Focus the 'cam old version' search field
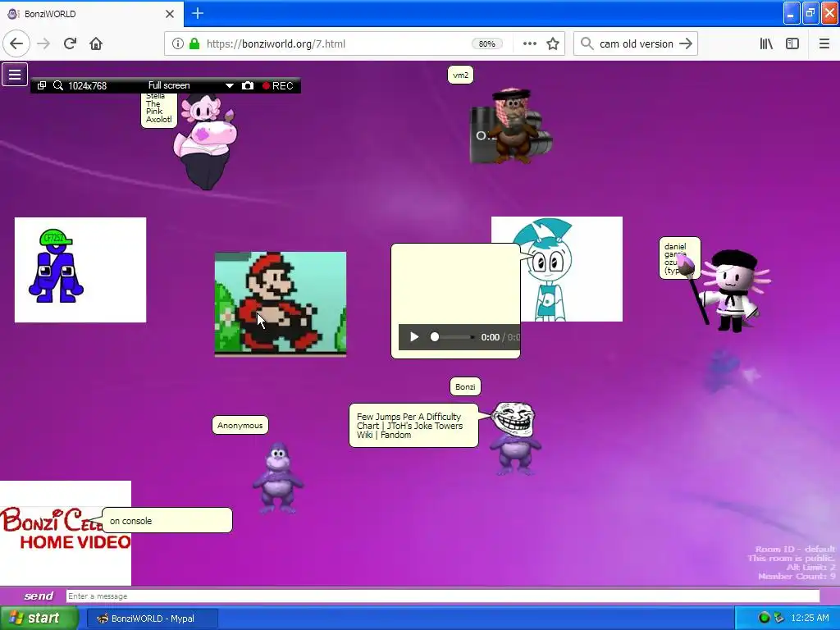Screen dimensions: 840x630 pos(636,44)
